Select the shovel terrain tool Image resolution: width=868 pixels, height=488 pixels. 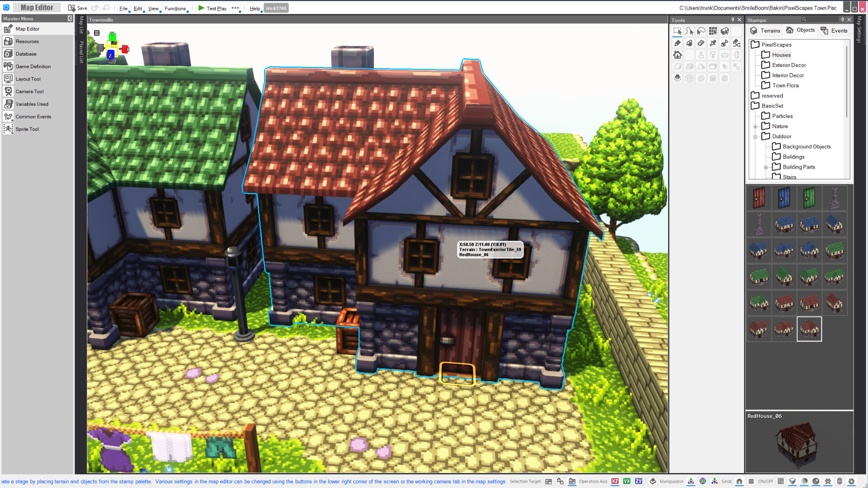(725, 43)
